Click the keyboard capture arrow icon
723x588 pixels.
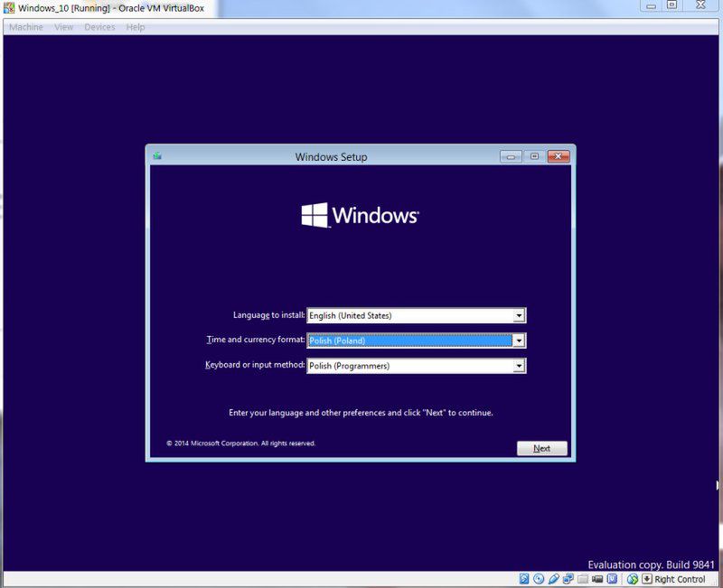click(x=647, y=579)
